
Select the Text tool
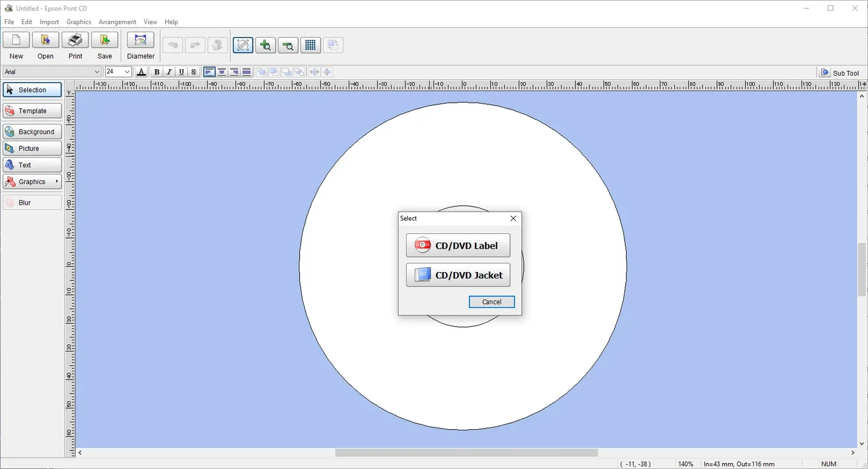[32, 165]
